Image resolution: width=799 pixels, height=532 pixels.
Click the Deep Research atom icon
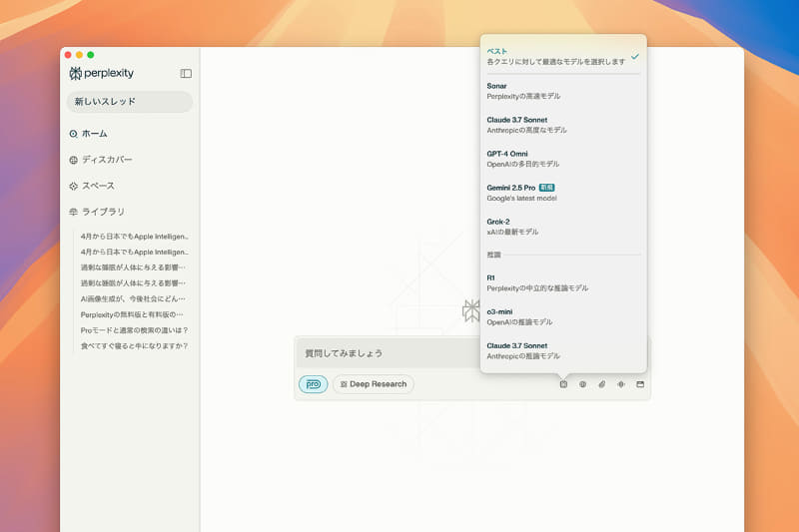pos(344,384)
